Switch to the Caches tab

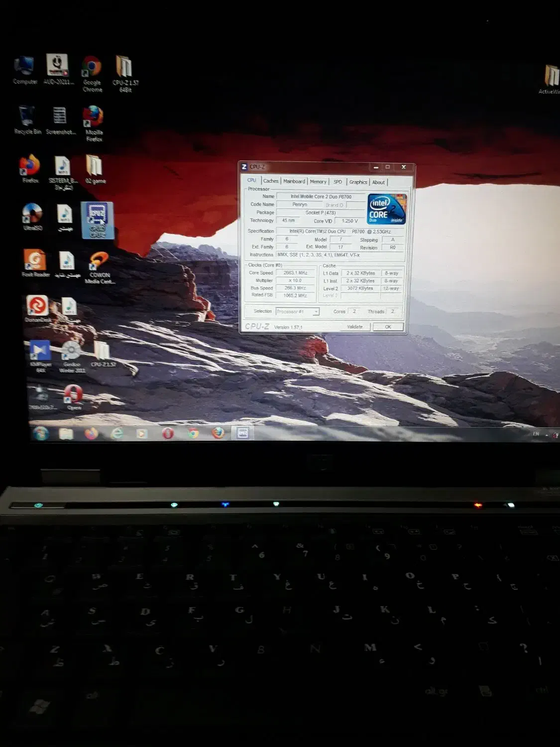(270, 181)
